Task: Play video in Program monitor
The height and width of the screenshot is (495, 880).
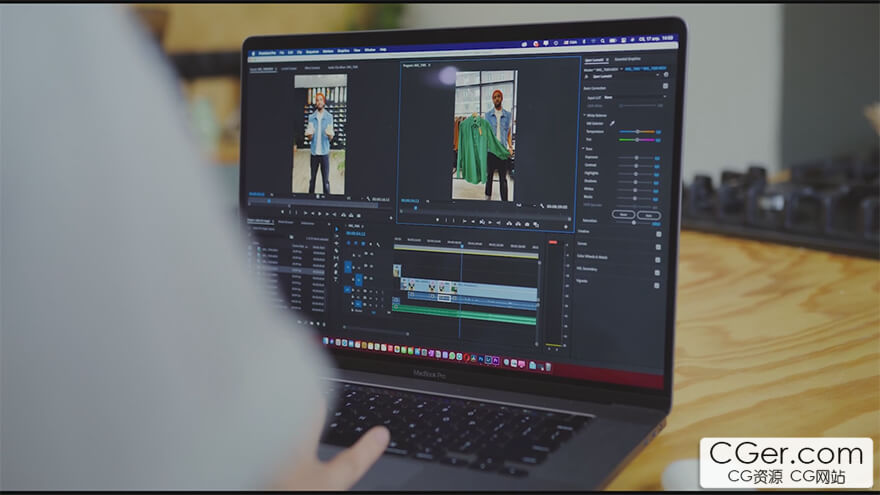Action: pos(482,223)
